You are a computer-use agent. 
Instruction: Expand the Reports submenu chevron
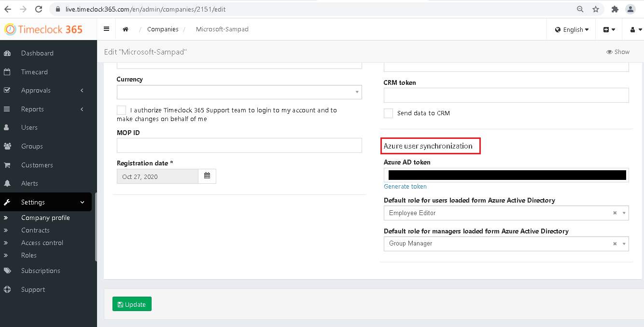[x=82, y=109]
